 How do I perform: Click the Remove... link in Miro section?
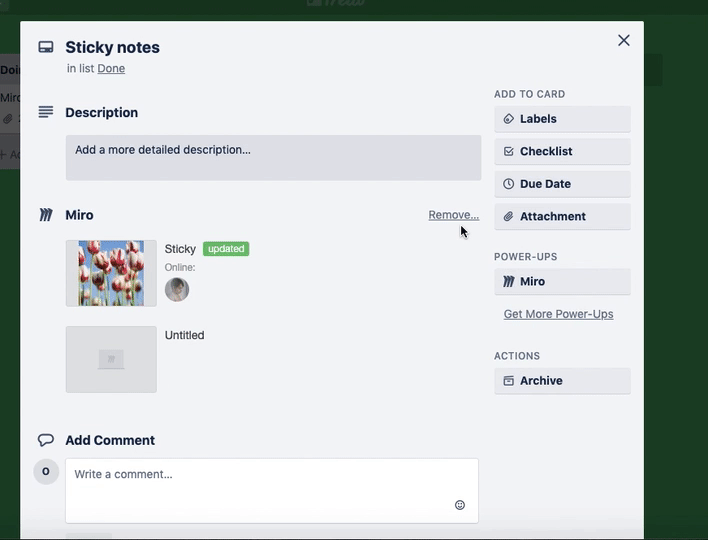coord(453,215)
